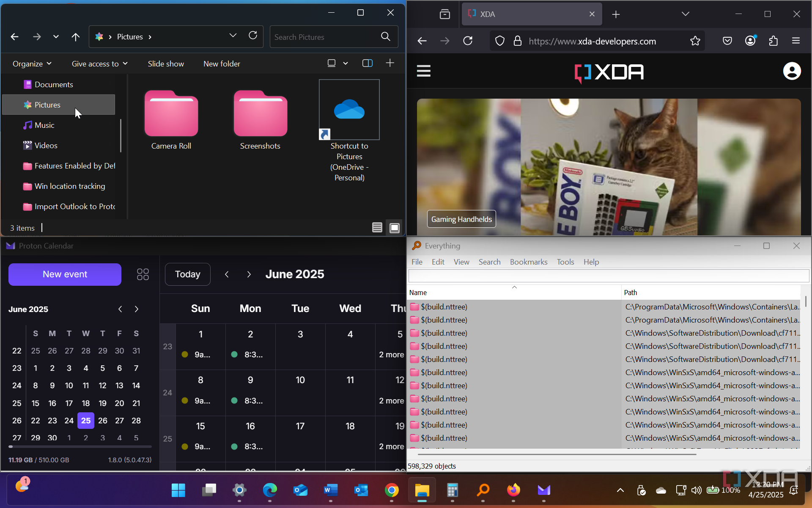Show hidden system tray icons
Viewport: 812px width, 508px height.
pyautogui.click(x=620, y=490)
